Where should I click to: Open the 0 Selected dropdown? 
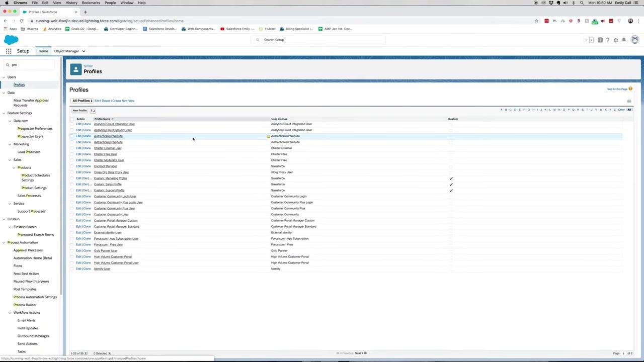click(x=102, y=353)
